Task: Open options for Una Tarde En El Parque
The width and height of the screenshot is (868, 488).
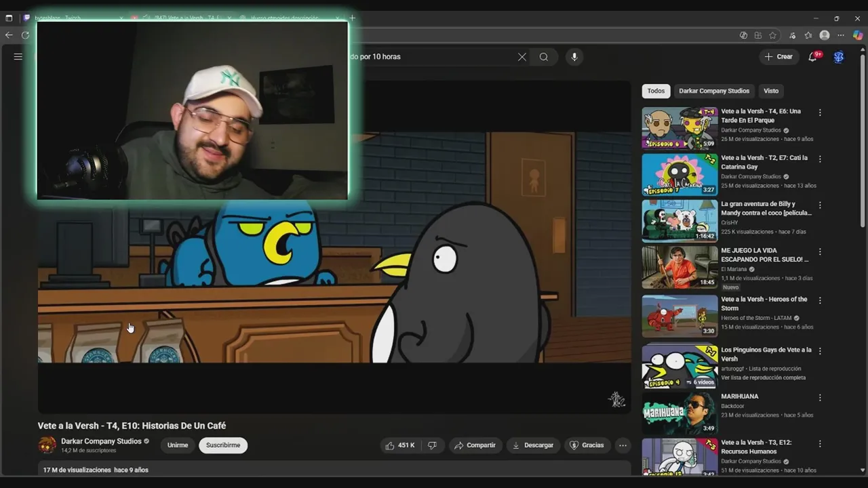Action: [820, 113]
